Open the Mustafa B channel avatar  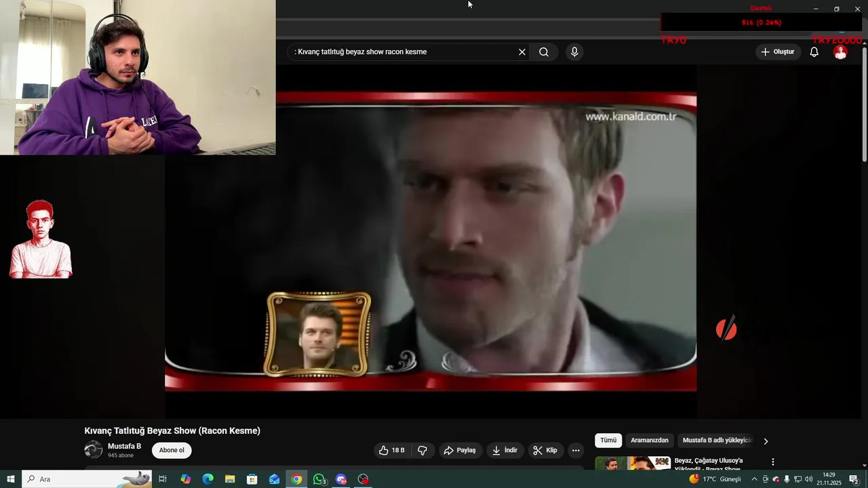point(94,449)
